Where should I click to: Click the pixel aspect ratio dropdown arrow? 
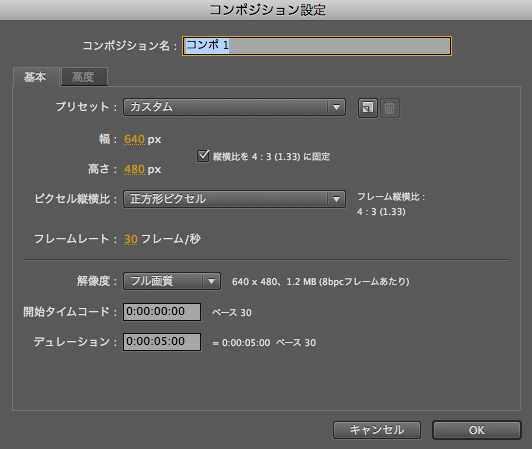pos(336,199)
